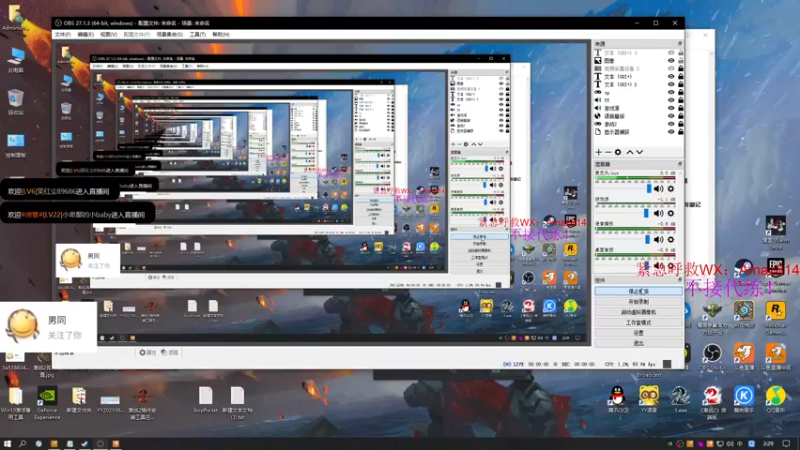Pop out the audio mixer dock panel

click(680, 164)
